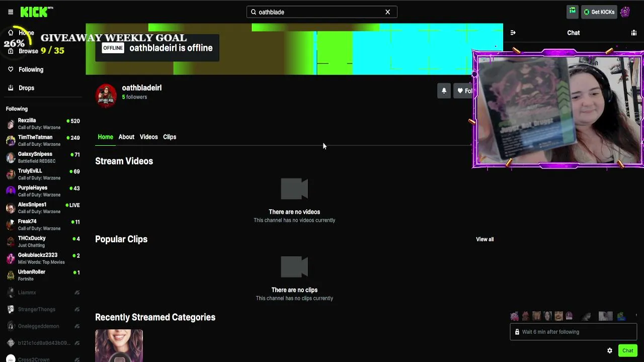Open the hamburger sidebar menu
Viewport: 644px width, 362px height.
tap(11, 12)
